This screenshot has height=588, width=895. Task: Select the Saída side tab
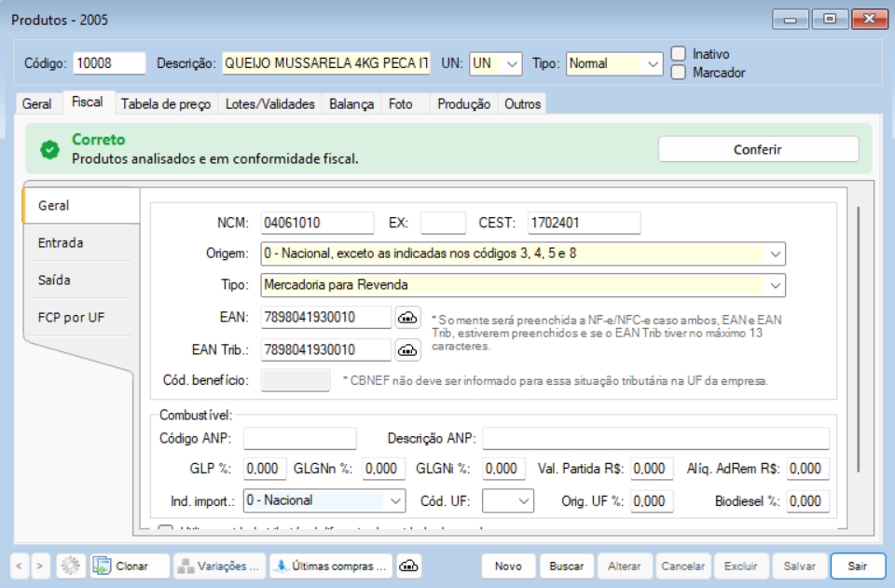pyautogui.click(x=80, y=280)
